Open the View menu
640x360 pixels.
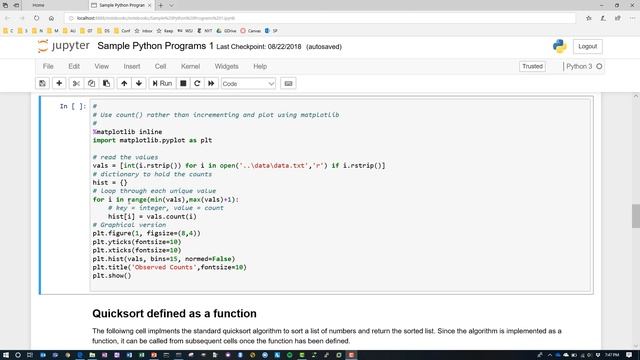click(102, 67)
